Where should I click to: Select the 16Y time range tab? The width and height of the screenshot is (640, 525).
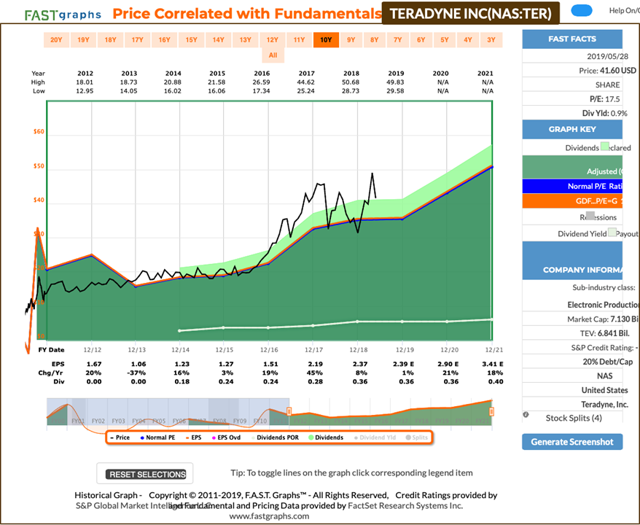(x=164, y=40)
